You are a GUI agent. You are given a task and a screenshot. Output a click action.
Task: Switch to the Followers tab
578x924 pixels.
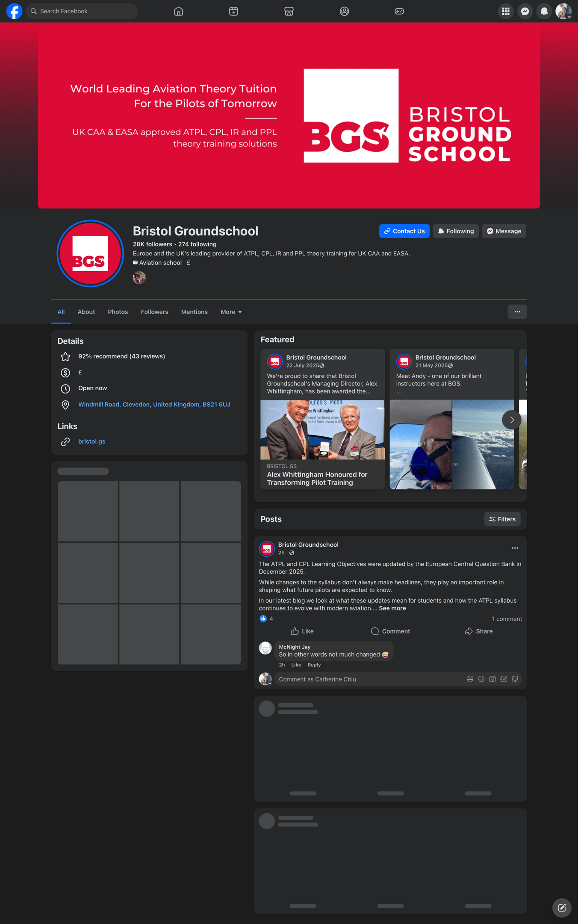tap(154, 312)
